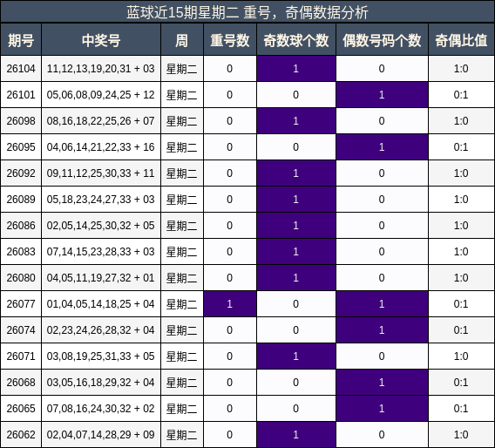Select winning numbers 03,05,16,18,29,32 + 04
495x448 pixels.
point(101,383)
